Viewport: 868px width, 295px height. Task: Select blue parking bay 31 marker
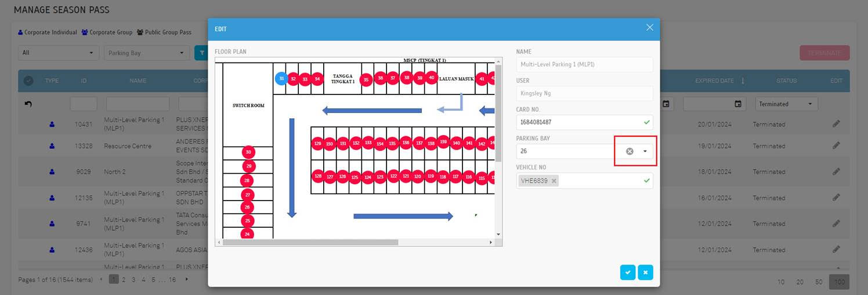click(x=281, y=78)
